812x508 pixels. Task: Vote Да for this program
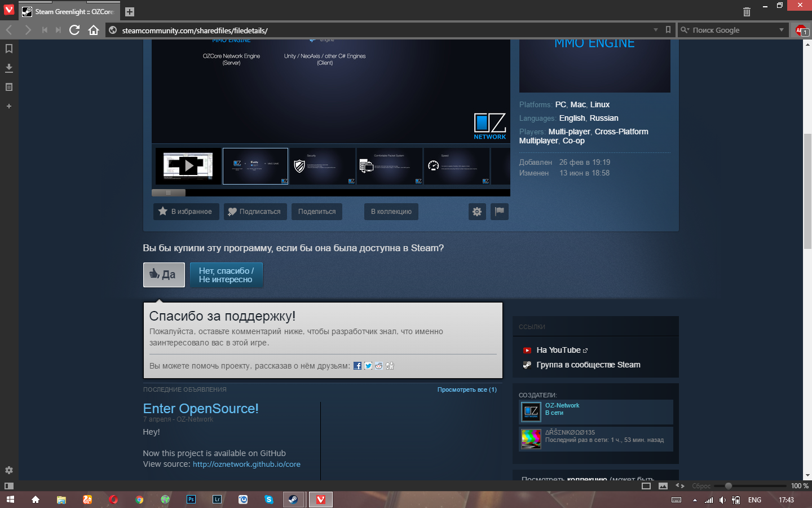(x=164, y=275)
